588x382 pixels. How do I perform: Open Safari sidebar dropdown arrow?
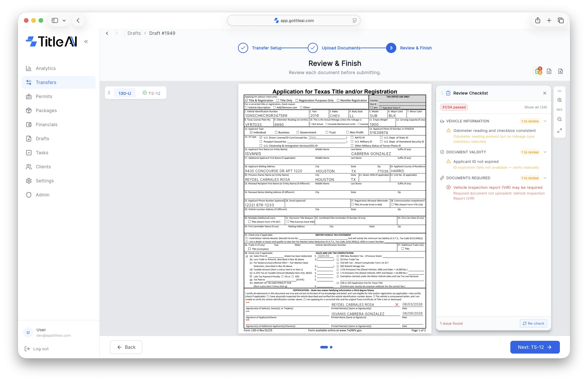[x=64, y=20]
